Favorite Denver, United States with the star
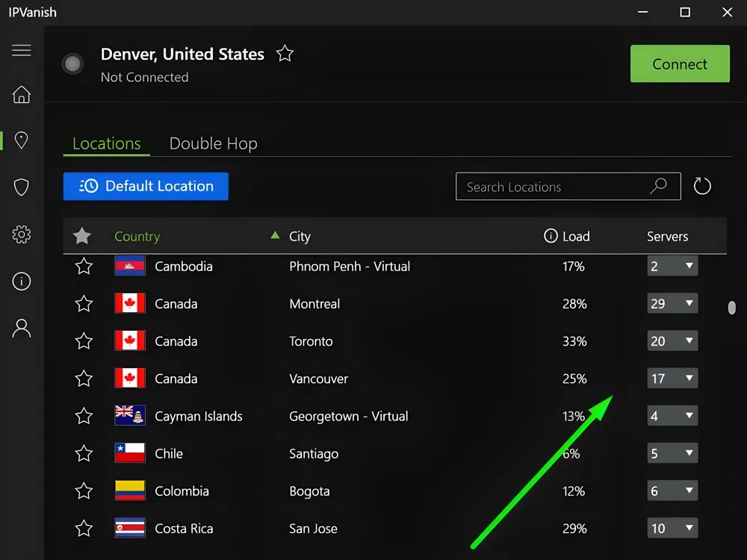Viewport: 747px width, 560px height. [x=285, y=53]
